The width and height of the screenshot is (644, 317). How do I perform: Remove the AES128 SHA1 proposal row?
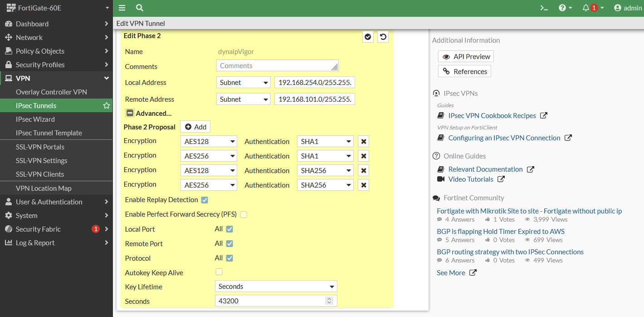[x=363, y=142]
